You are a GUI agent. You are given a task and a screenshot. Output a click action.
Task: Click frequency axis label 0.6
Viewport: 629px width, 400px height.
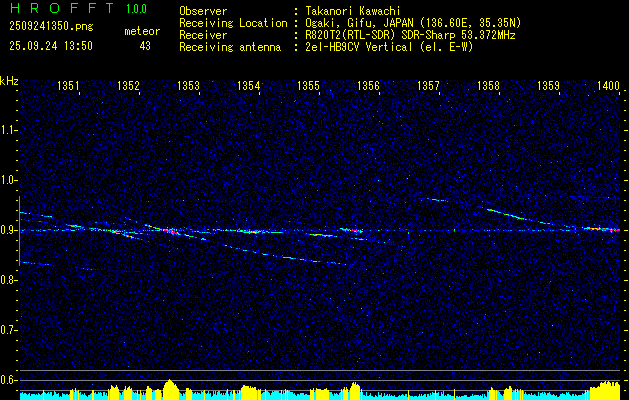(8, 380)
